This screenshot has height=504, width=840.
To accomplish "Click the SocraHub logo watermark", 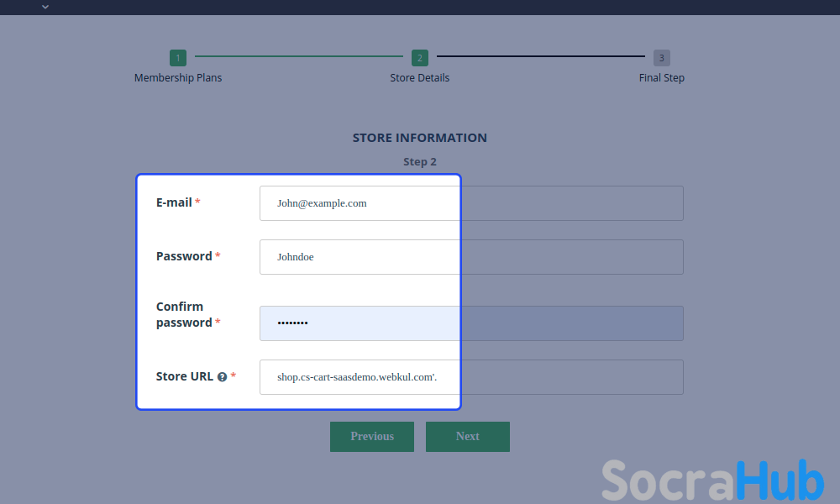I will [712, 480].
